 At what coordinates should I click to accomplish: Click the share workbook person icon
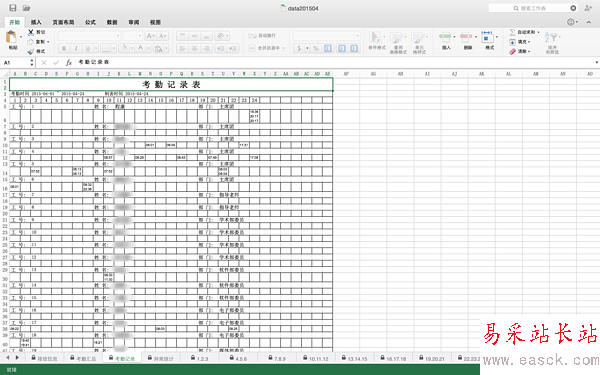click(x=589, y=8)
